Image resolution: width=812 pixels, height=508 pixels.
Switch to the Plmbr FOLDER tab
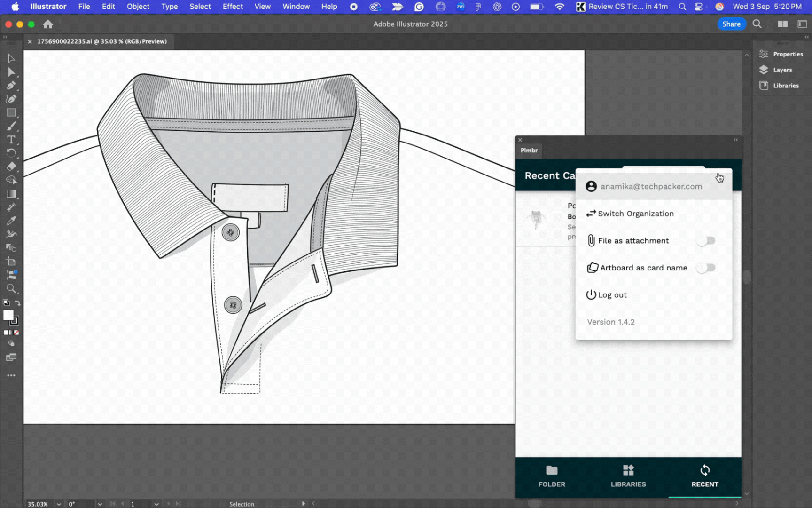[552, 476]
